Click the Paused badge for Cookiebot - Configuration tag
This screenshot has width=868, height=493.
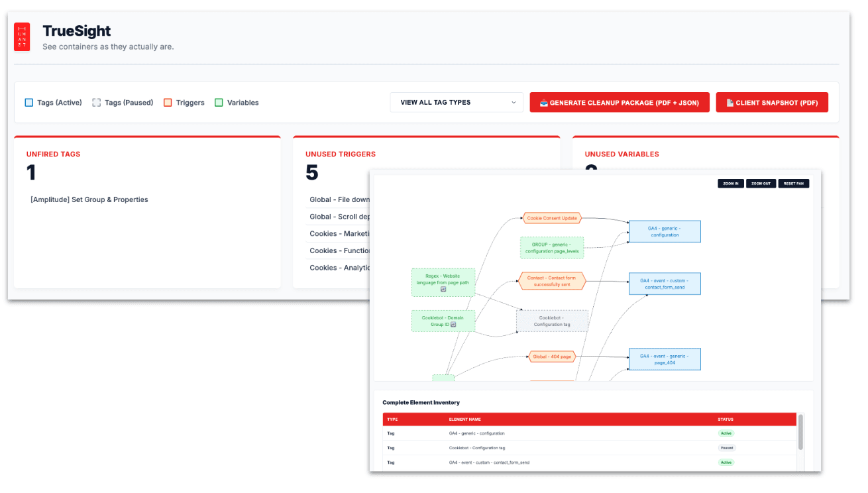[727, 448]
